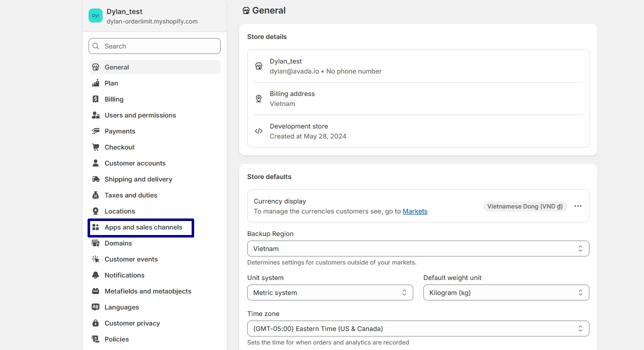The height and width of the screenshot is (350, 644).
Task: Click the General heading store icon
Action: [x=246, y=10]
